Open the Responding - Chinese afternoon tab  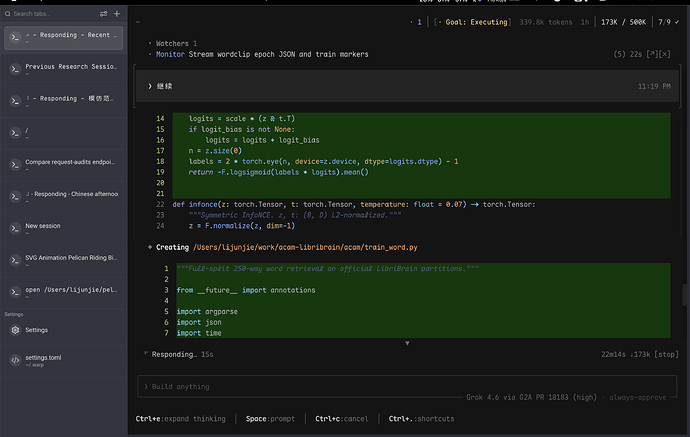63,197
